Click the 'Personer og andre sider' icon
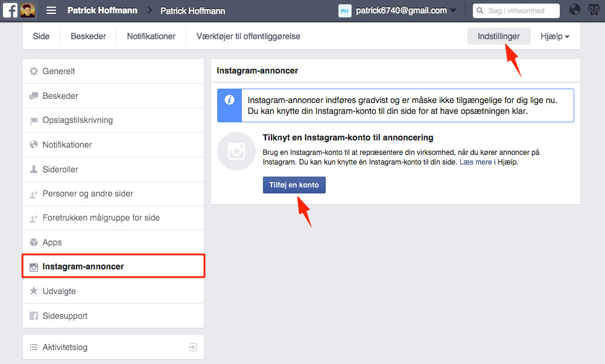Viewport: 605px width, 364px height. tap(34, 194)
